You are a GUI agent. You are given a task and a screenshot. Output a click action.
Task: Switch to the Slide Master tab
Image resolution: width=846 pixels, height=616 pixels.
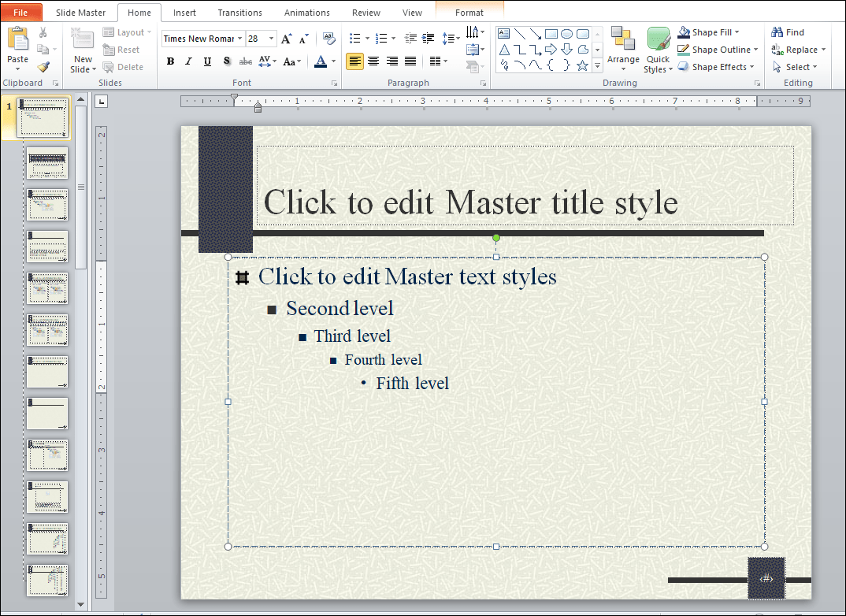click(x=81, y=13)
